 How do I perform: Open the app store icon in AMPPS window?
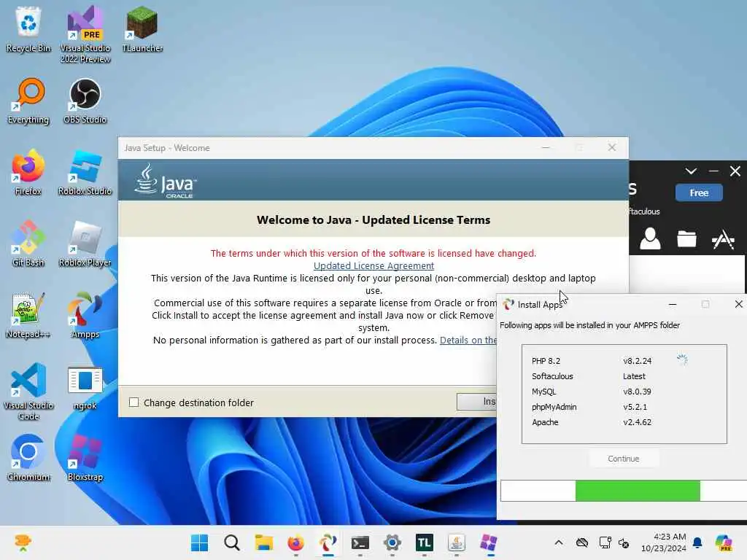[x=723, y=239]
